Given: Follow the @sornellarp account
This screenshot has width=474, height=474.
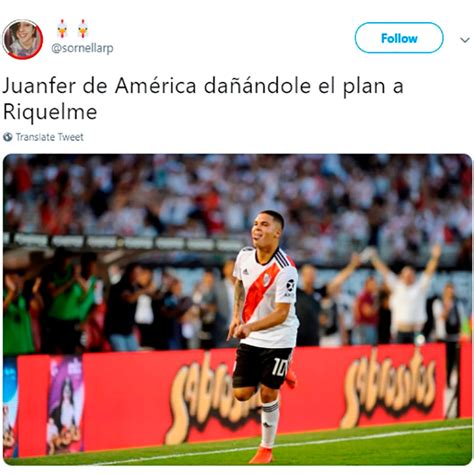Looking at the screenshot, I should coord(399,38).
